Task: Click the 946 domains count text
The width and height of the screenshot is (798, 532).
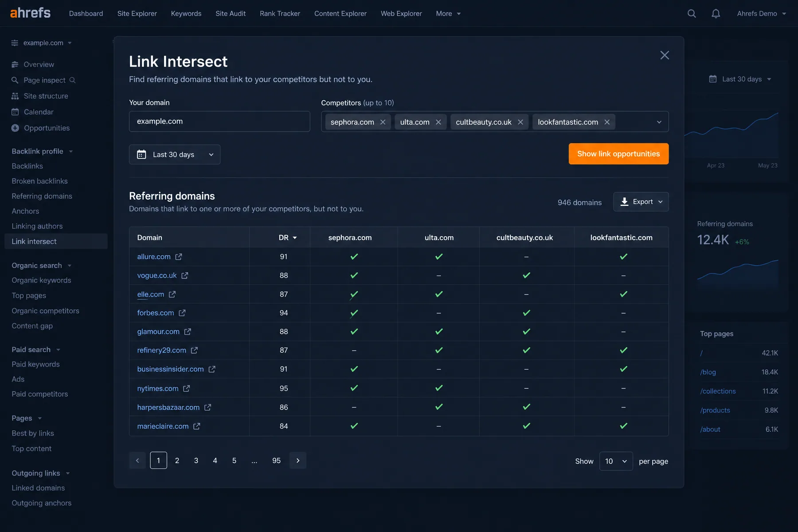Action: coord(579,203)
